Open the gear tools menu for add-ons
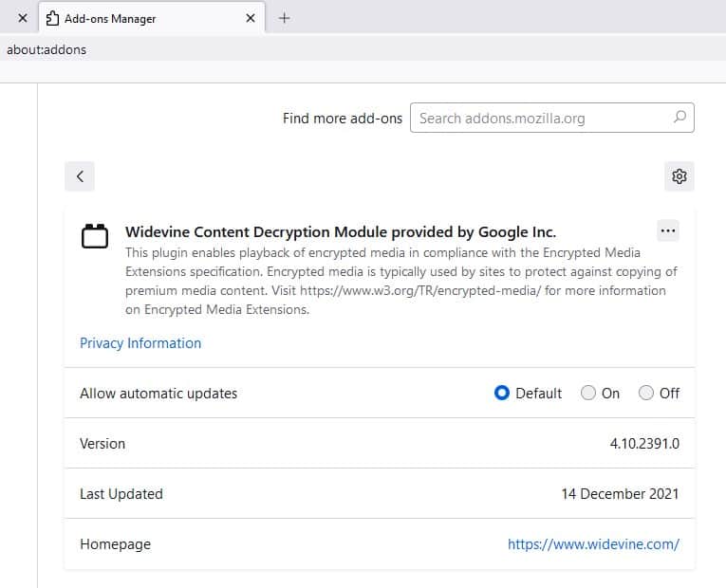Image resolution: width=726 pixels, height=588 pixels. coord(679,176)
